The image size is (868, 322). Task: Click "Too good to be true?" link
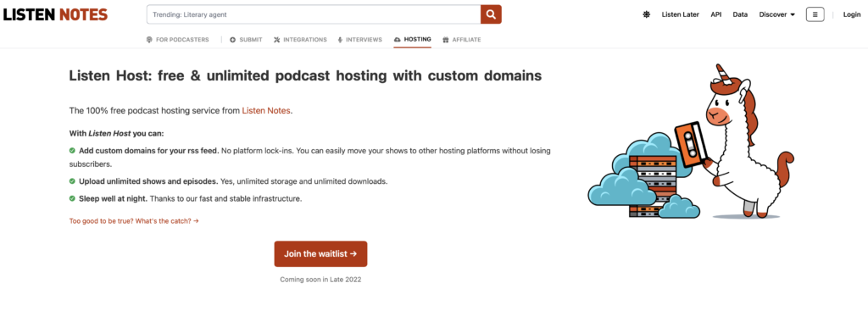134,221
